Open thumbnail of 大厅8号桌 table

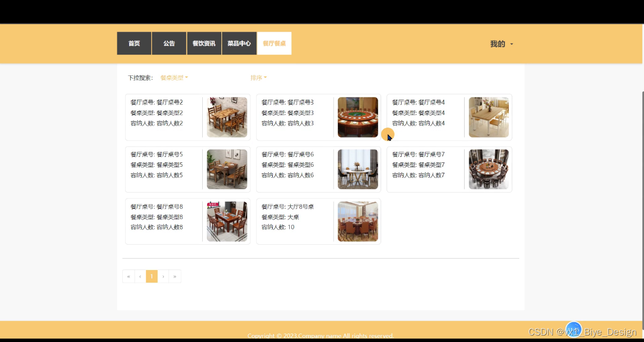click(x=358, y=221)
